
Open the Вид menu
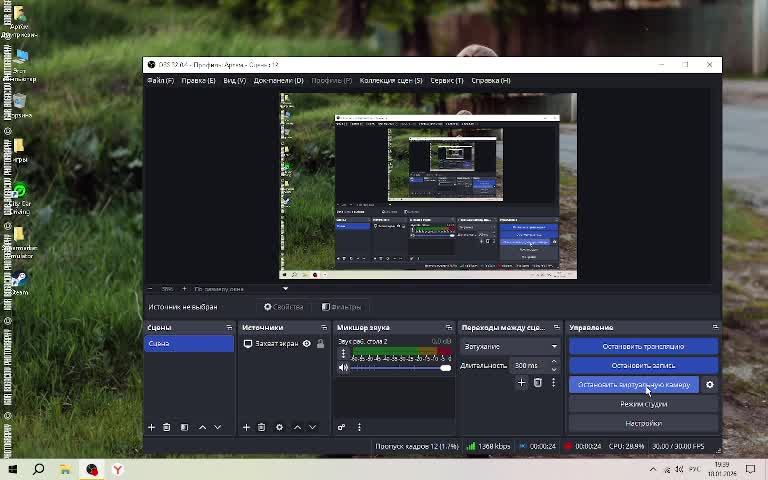click(235, 80)
